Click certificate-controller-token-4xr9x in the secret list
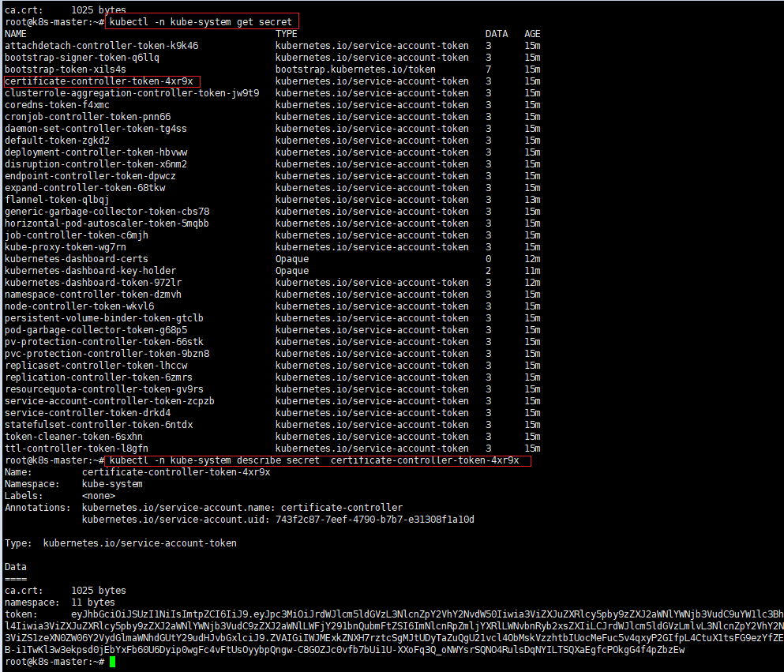784x672 pixels. coord(99,81)
